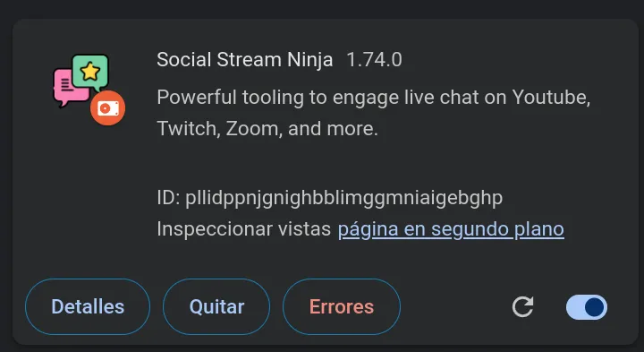Remove extension with the Quitar button

pyautogui.click(x=216, y=306)
